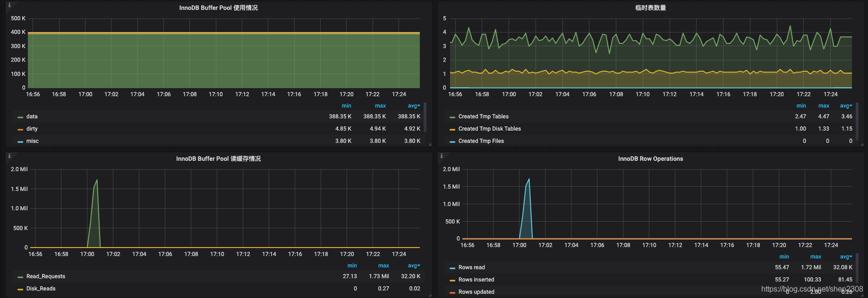Toggle the Created Tmp Files series
Screen dimensions: 868x298
pyautogui.click(x=481, y=141)
